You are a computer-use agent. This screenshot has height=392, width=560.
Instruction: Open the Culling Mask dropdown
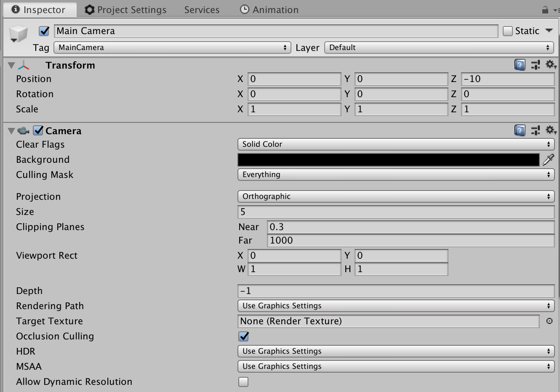pyautogui.click(x=396, y=175)
